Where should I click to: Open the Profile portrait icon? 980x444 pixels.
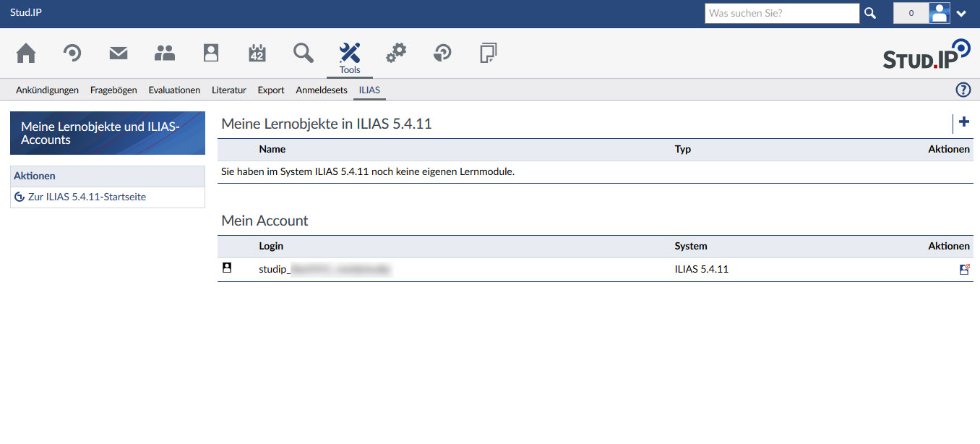pos(211,53)
